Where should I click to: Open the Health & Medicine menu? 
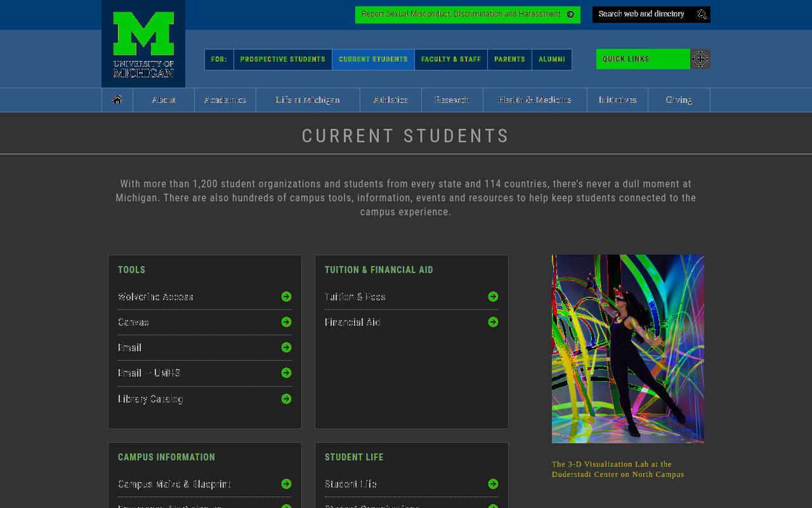[x=535, y=100]
